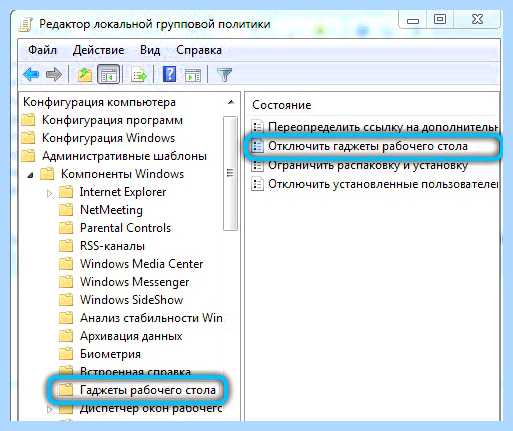Click the tree pane vertical scrollbar thumb

pyautogui.click(x=230, y=173)
